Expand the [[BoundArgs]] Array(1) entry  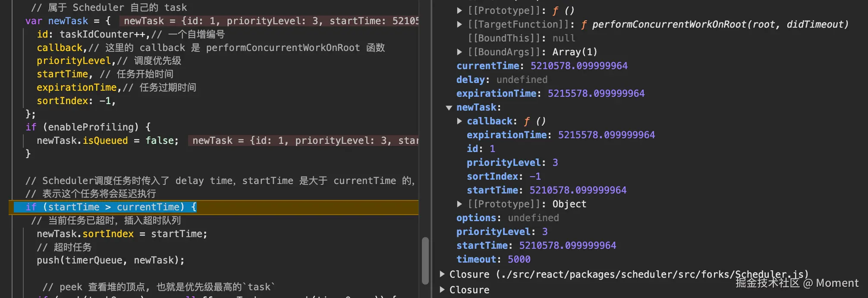[459, 52]
